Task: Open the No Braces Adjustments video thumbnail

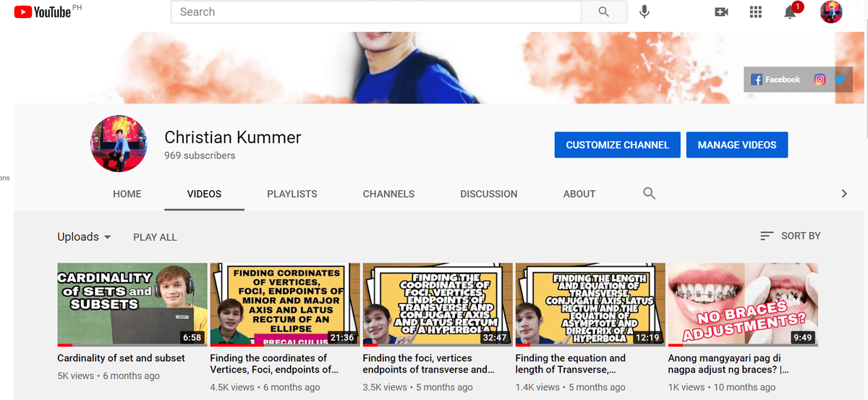Action: click(742, 304)
